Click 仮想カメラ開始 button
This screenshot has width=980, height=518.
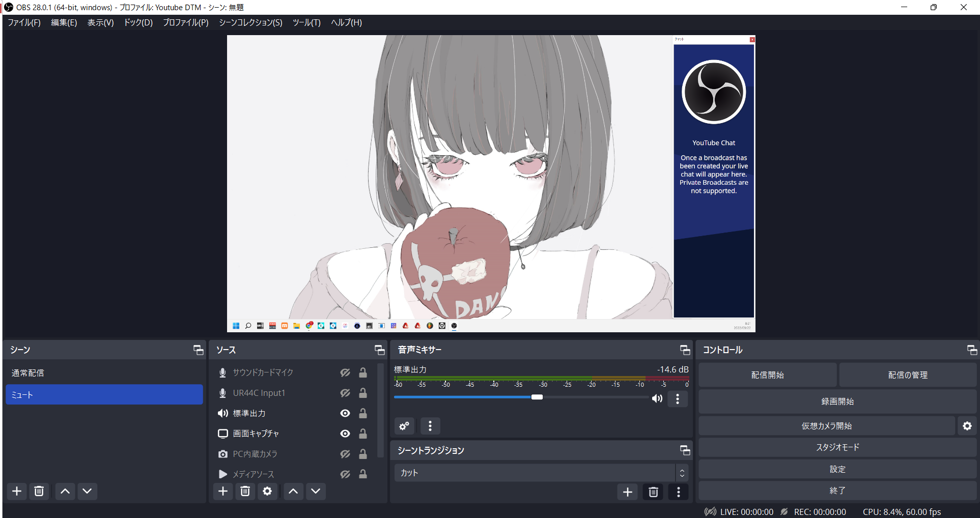tap(826, 426)
